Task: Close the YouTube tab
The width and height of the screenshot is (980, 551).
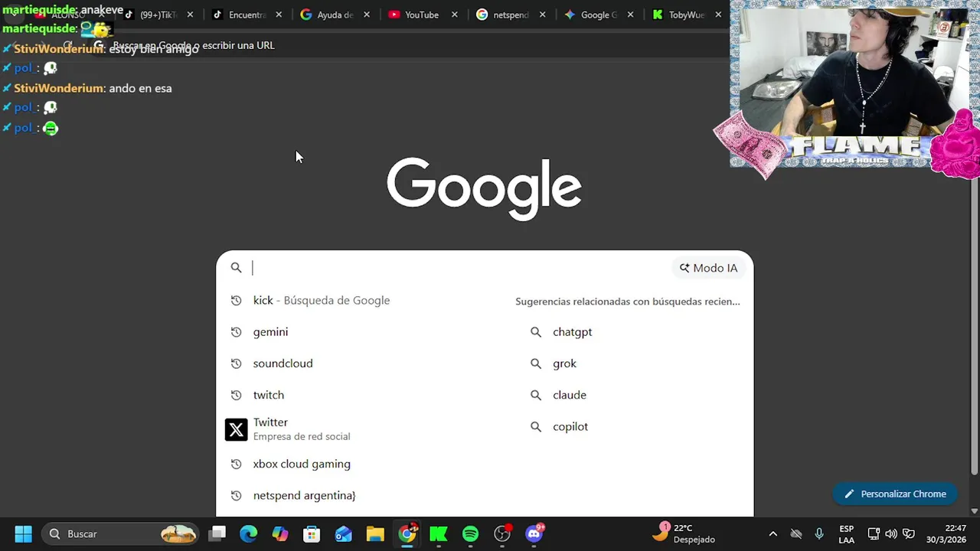Action: pyautogui.click(x=454, y=15)
